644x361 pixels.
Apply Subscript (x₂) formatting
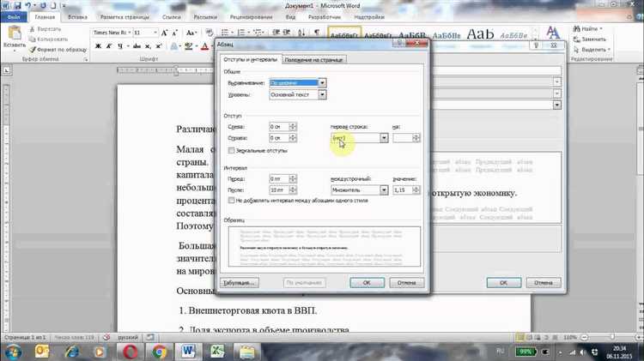point(148,46)
